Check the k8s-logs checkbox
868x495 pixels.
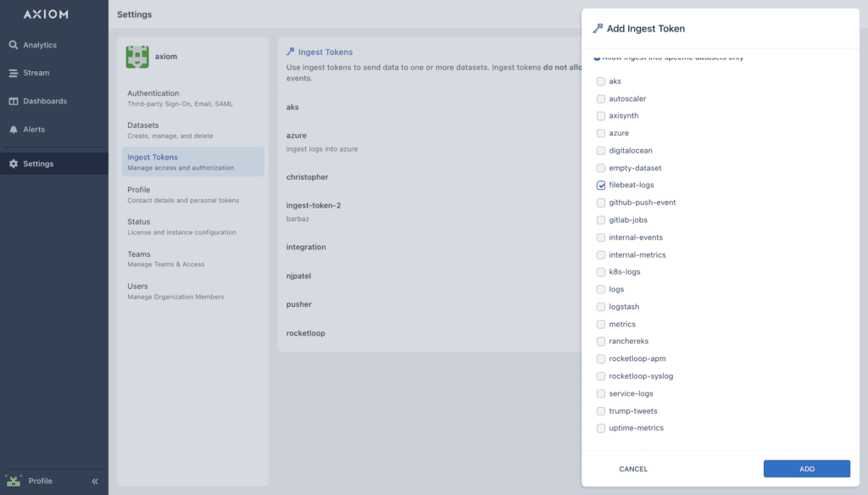[x=601, y=272]
